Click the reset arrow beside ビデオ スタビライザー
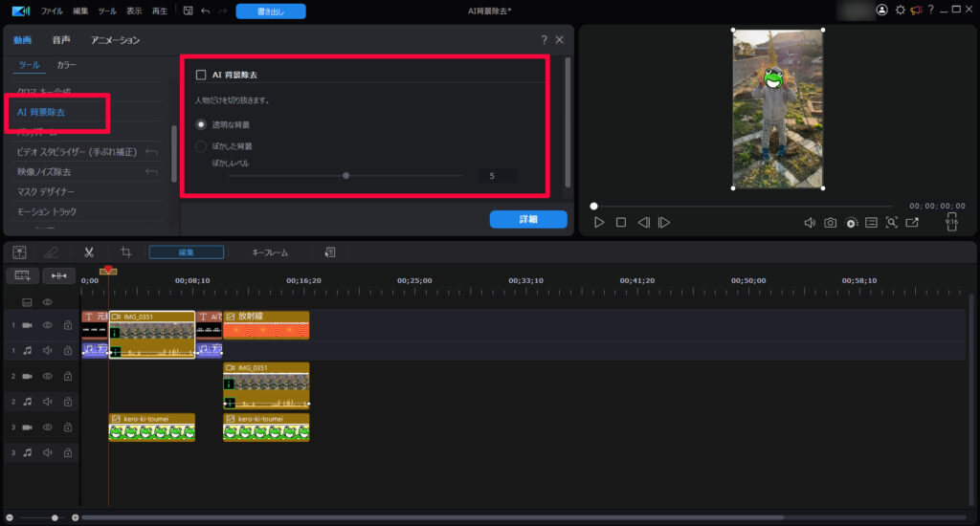 tap(151, 152)
